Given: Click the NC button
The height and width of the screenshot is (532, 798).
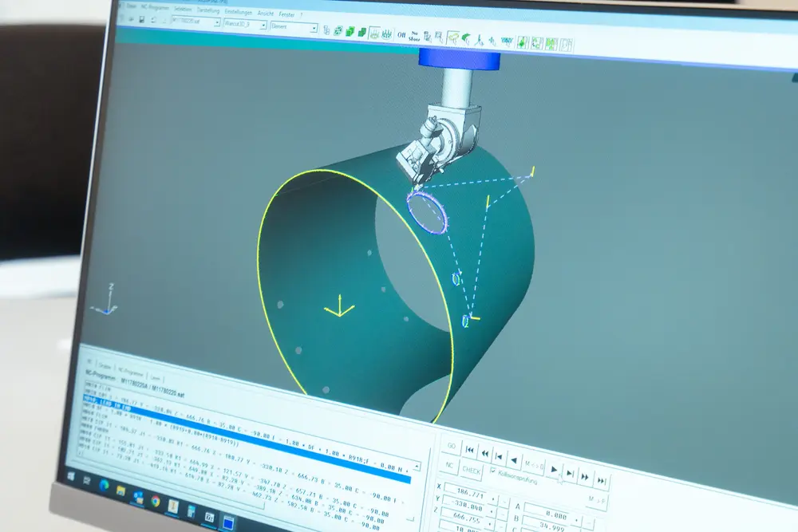Looking at the screenshot, I should (x=448, y=466).
